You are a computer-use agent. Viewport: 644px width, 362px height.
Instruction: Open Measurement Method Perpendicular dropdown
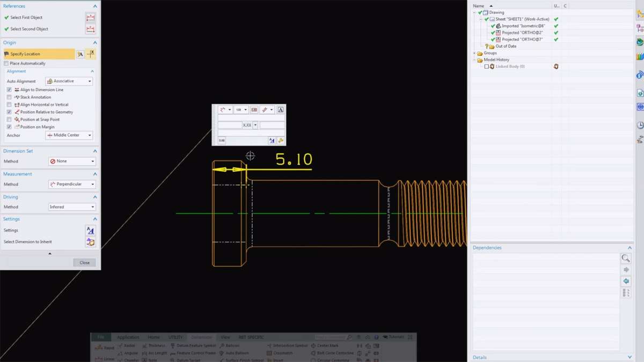pyautogui.click(x=72, y=184)
